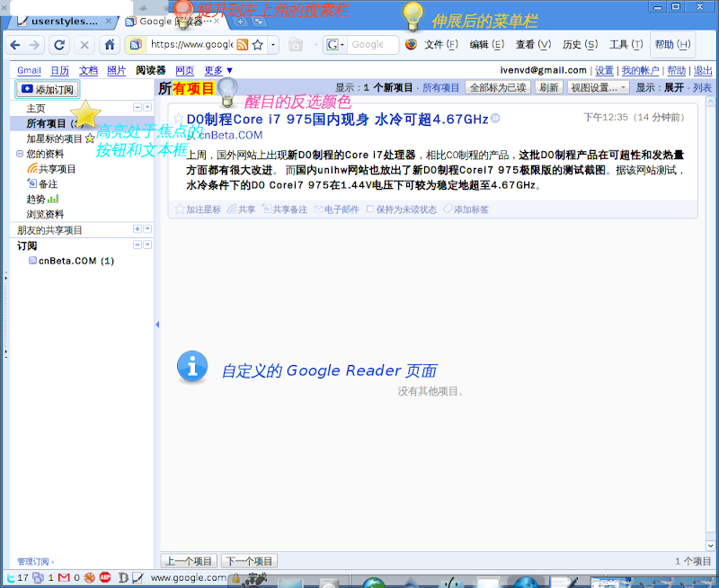Image resolution: width=719 pixels, height=588 pixels.
Task: Click the 上一个项目 previous item button
Action: 189,561
